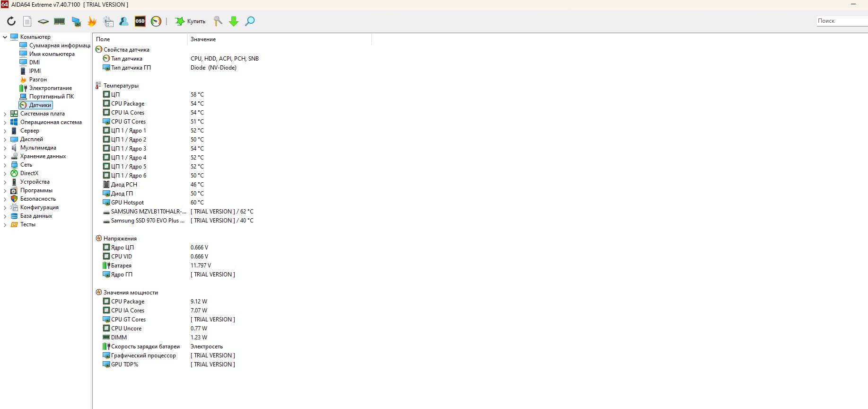The width and height of the screenshot is (868, 409).
Task: Click the DIMM memory icon
Action: 106,338
